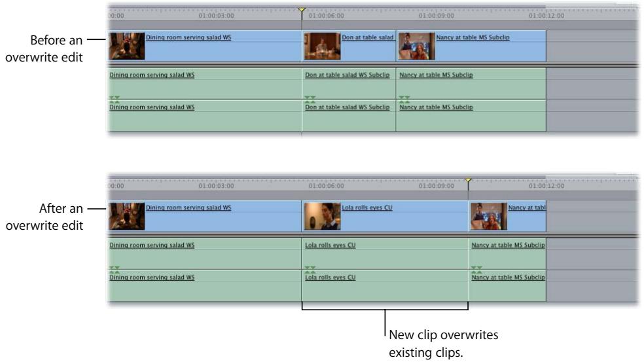644x364 pixels.
Task: Click 'Dining room serving salad WS' video label, before-edit timeline
Action: [x=188, y=37]
